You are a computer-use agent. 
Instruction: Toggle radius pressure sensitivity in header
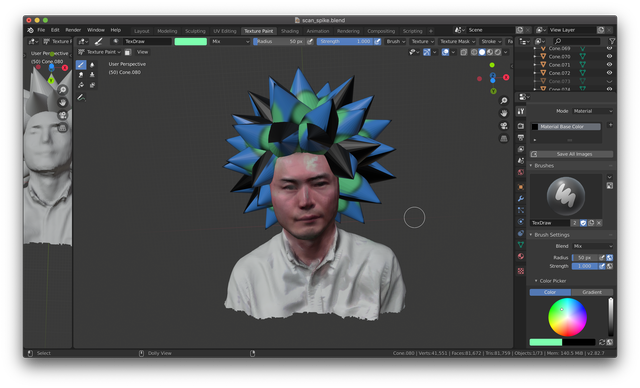310,41
